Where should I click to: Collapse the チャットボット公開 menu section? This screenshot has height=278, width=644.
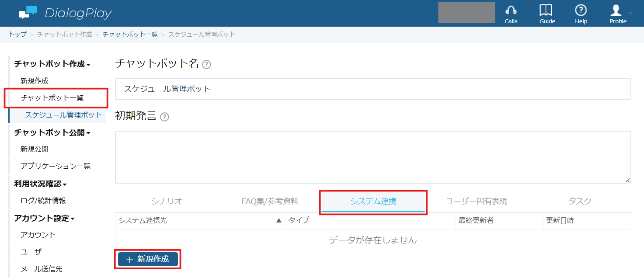[52, 132]
